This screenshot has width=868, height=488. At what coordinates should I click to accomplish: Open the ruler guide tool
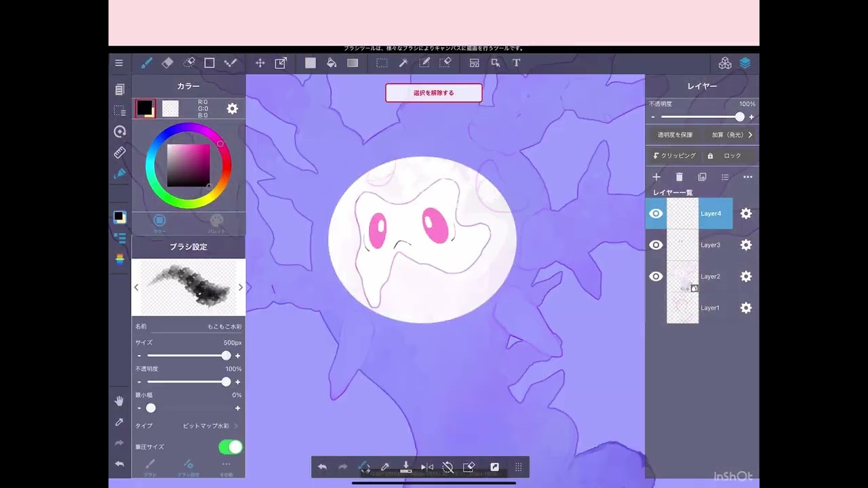tap(120, 152)
